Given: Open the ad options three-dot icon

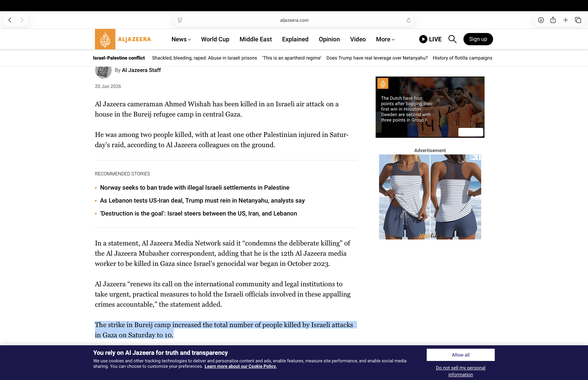Looking at the screenshot, I should pos(478,157).
